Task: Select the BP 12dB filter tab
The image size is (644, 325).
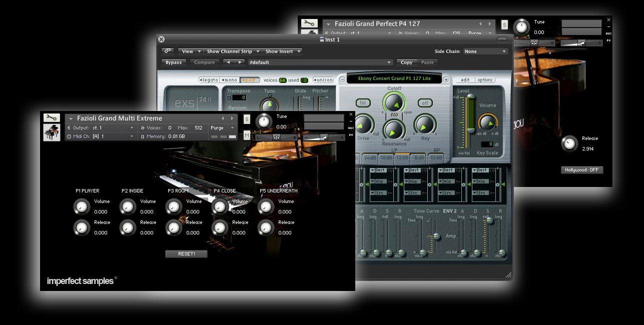Action: tap(436, 158)
